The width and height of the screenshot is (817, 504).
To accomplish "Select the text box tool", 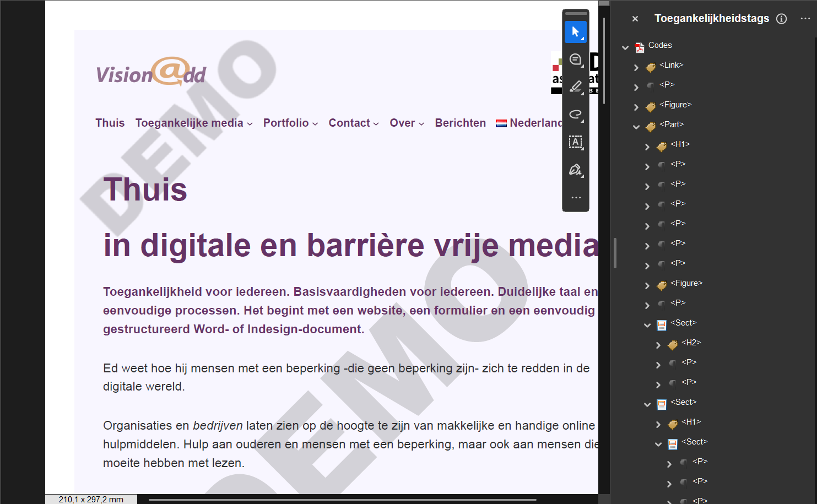I will tap(575, 142).
